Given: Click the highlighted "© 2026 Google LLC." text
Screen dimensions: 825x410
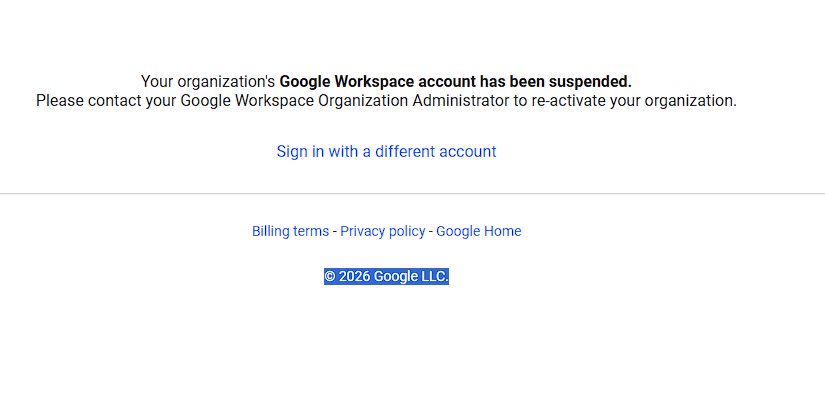Looking at the screenshot, I should coord(386,276).
